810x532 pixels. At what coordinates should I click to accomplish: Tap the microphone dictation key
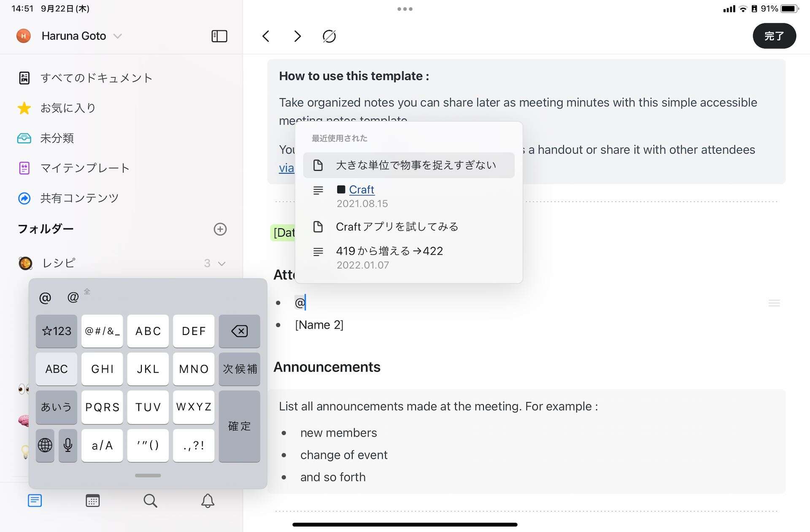pyautogui.click(x=68, y=446)
